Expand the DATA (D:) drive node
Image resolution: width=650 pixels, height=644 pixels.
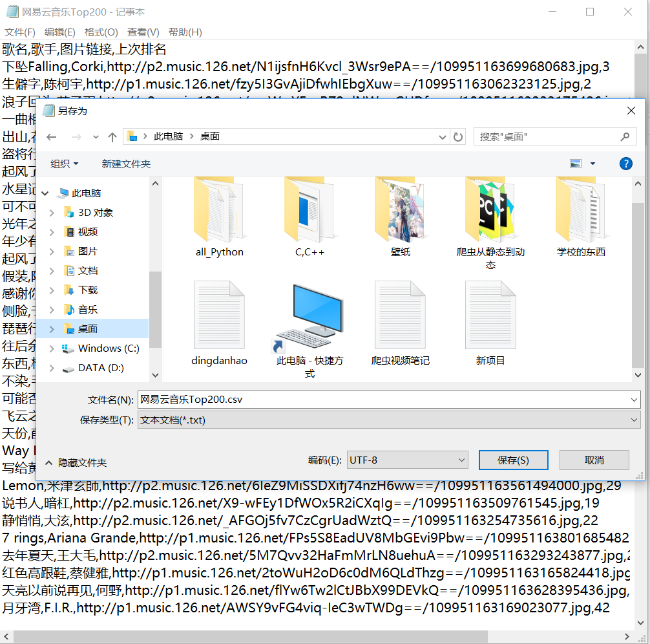(52, 368)
